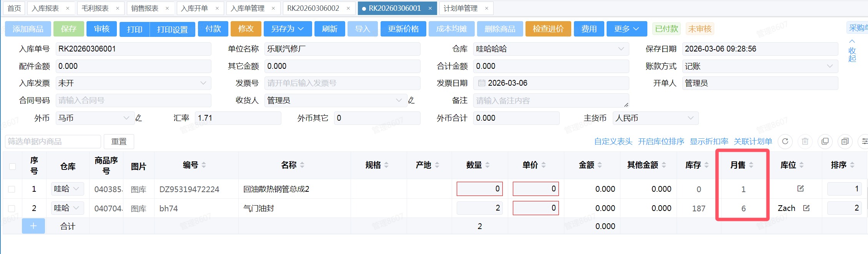Open the 外币 马币 dropdown
Screen dimensions: 868x254
pos(95,118)
